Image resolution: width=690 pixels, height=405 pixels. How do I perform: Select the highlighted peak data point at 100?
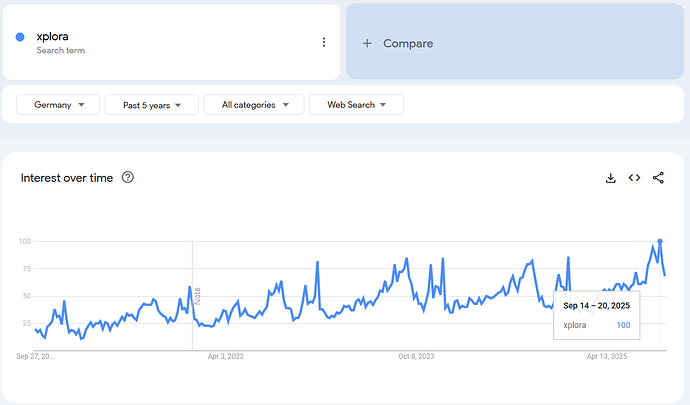pos(660,241)
